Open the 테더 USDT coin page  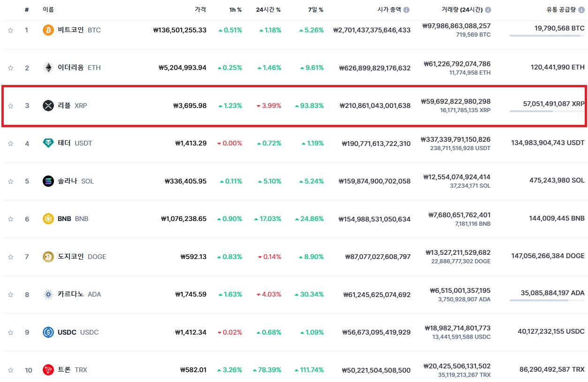(75, 143)
